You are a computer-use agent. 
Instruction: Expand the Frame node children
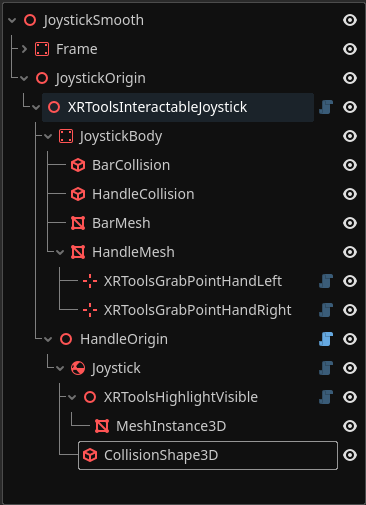coord(24,49)
